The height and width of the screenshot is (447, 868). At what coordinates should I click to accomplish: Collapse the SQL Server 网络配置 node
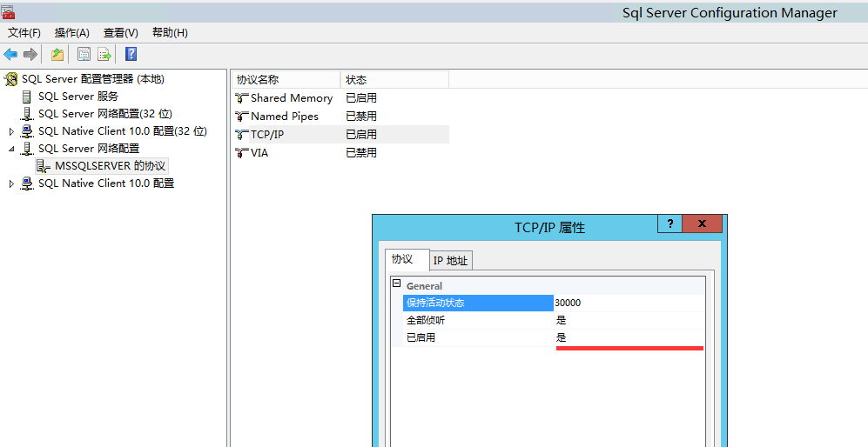point(11,149)
